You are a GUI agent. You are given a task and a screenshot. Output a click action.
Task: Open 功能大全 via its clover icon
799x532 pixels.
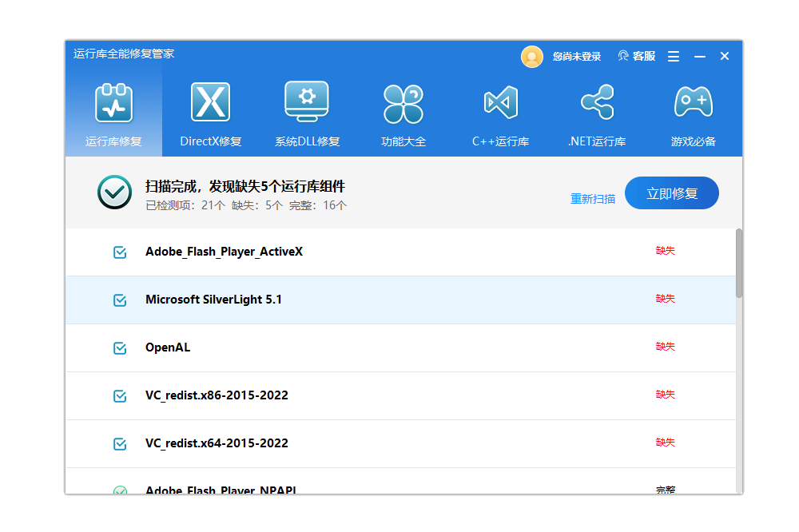(403, 101)
